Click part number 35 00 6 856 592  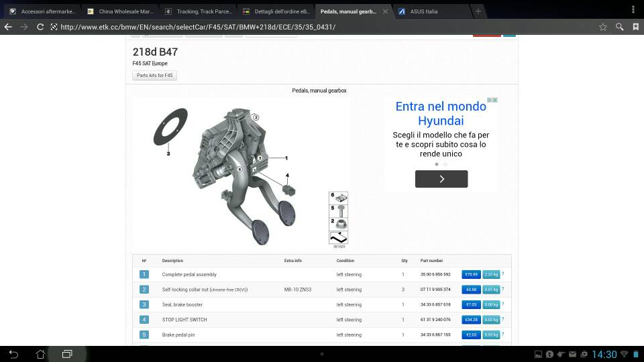[x=435, y=275]
